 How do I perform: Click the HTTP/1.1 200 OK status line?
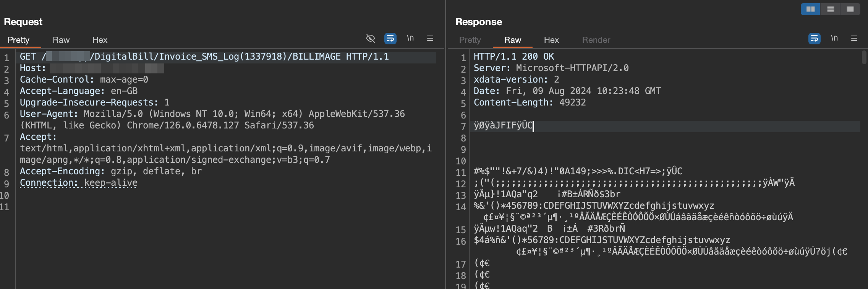(514, 57)
